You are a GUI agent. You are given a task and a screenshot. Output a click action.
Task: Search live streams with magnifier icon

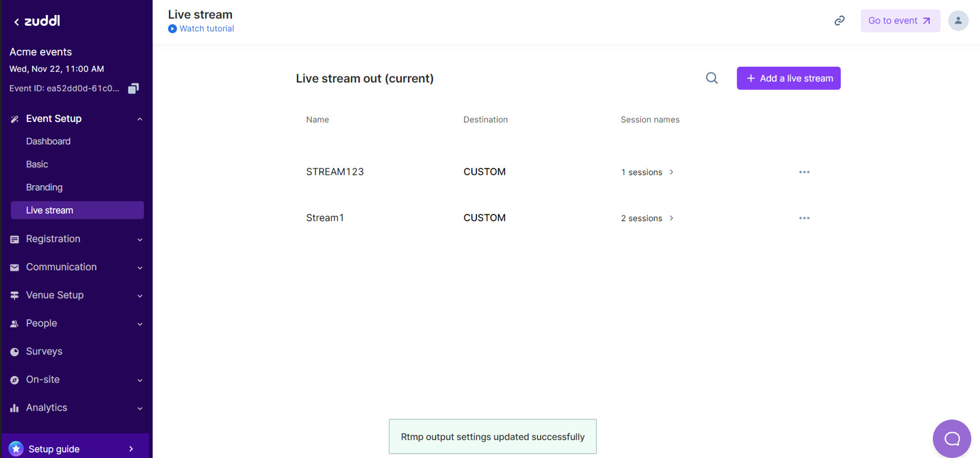[712, 78]
